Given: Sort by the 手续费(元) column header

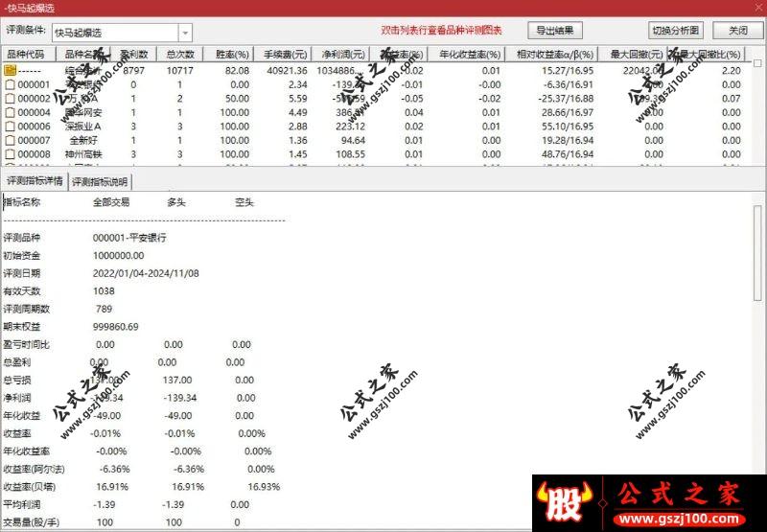Looking at the screenshot, I should (x=283, y=55).
